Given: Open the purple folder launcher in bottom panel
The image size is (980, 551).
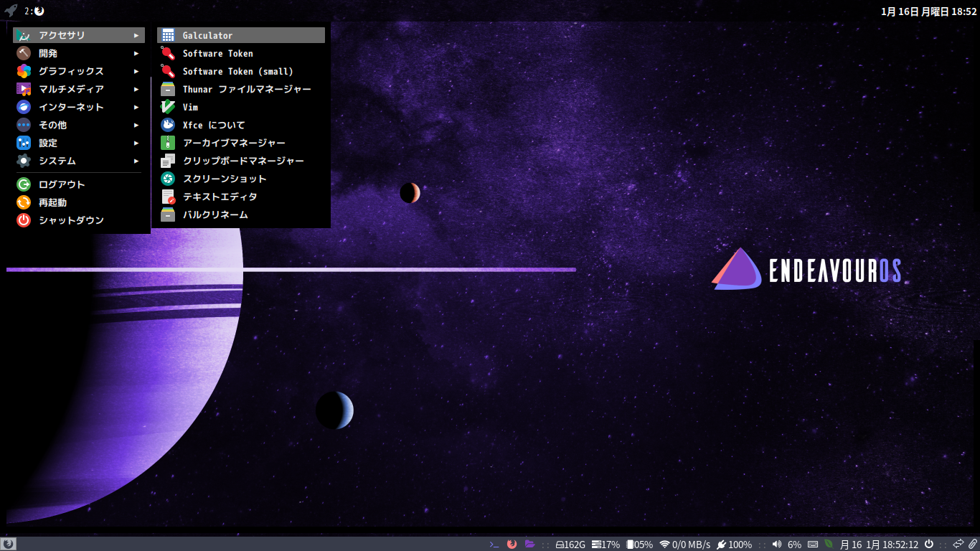Looking at the screenshot, I should coord(529,544).
